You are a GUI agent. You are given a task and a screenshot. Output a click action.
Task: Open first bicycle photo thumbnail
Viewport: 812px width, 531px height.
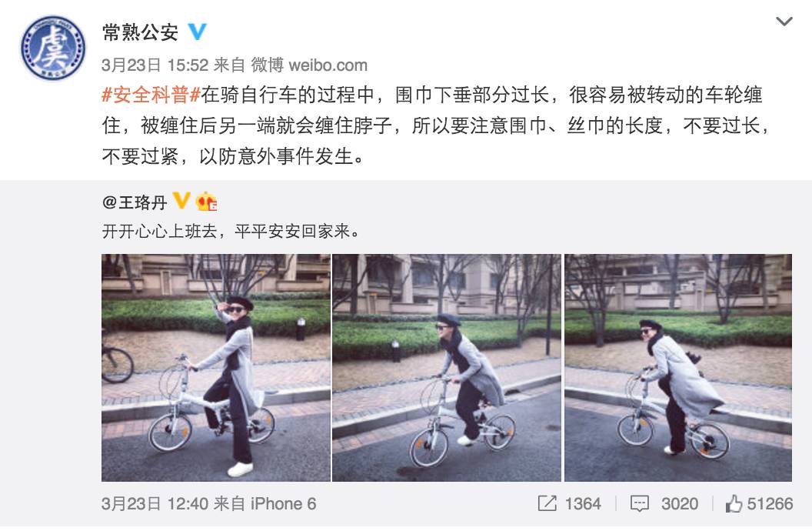216,367
